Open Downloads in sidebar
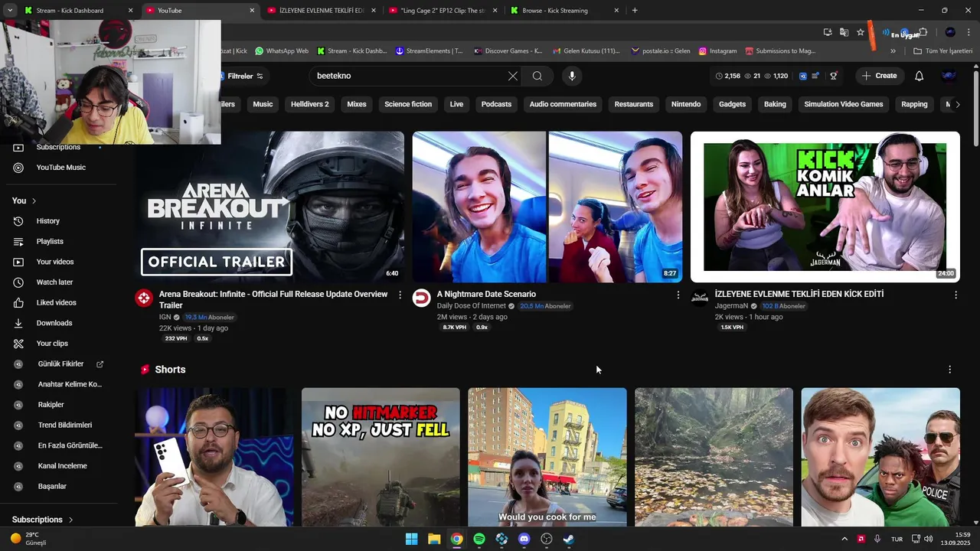 point(54,323)
